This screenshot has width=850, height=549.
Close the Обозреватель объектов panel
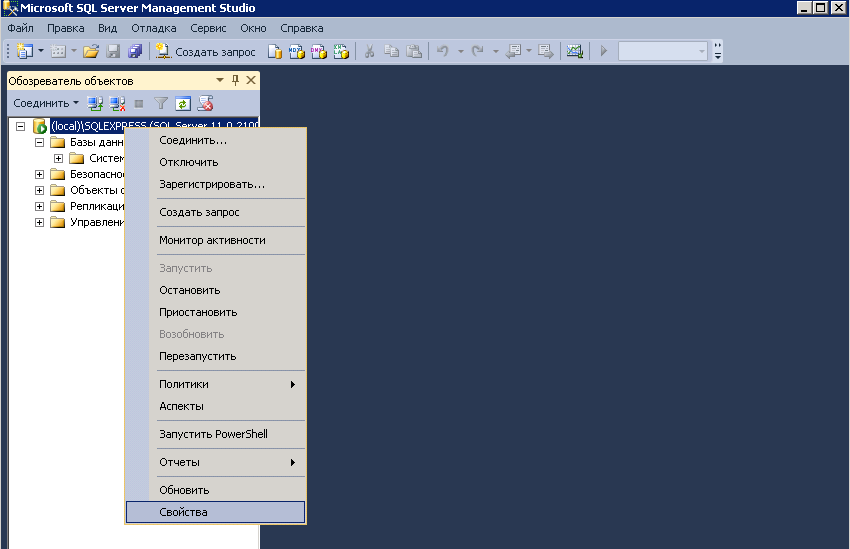[x=251, y=80]
